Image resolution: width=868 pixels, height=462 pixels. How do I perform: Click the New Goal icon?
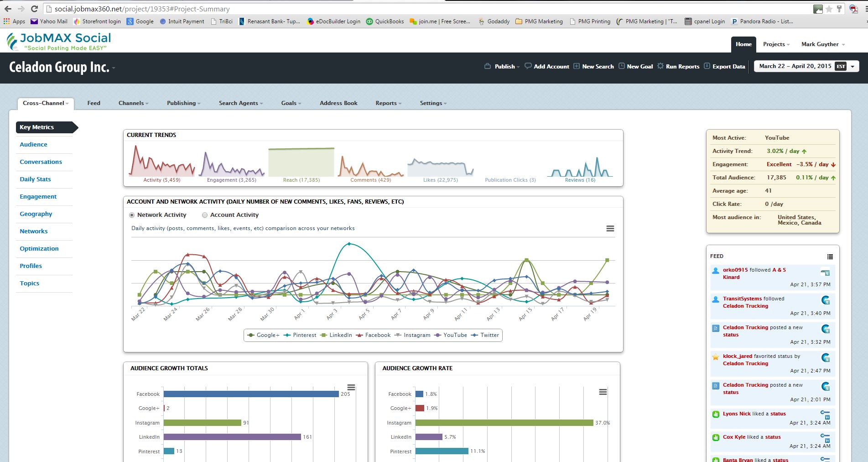[622, 66]
